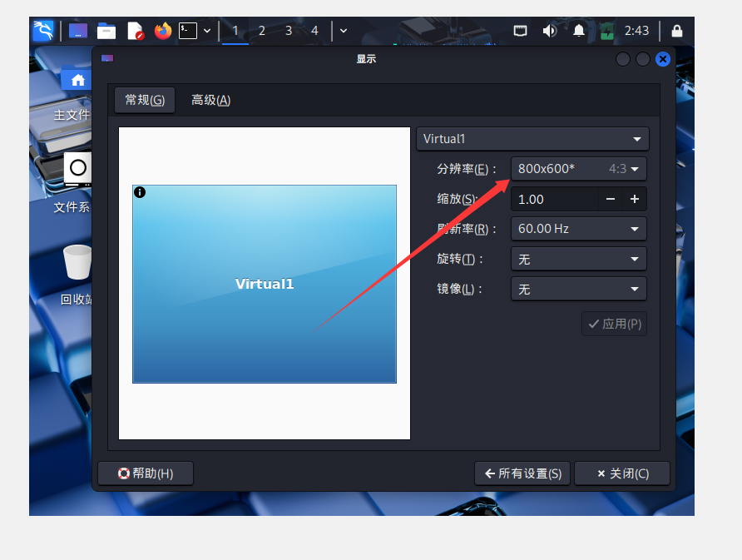Switch to the 高级(A) tab
Image resolution: width=742 pixels, height=560 pixels.
tap(210, 100)
